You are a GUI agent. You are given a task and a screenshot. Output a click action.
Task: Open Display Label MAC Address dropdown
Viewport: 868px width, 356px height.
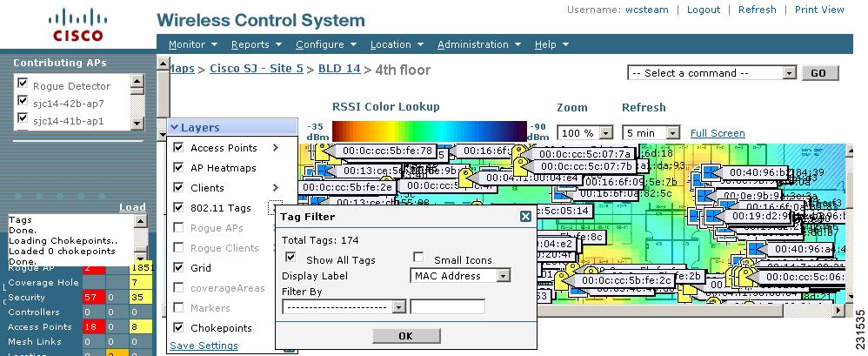(504, 276)
